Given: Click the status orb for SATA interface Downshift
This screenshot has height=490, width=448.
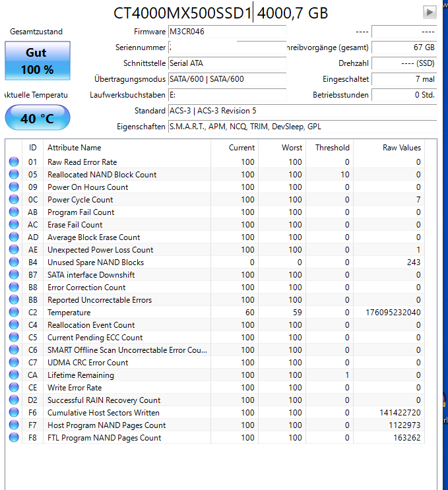Looking at the screenshot, I should (14, 275).
